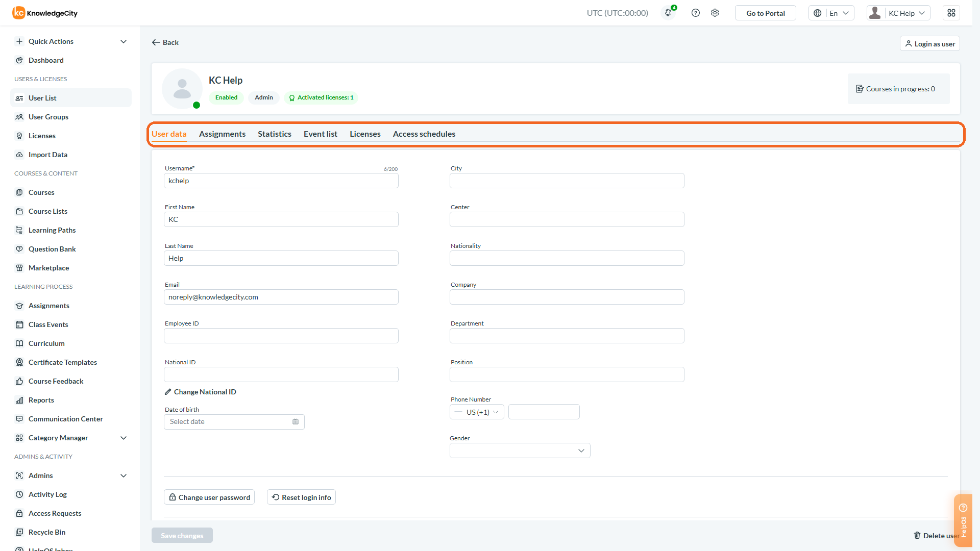Click the Recycle Bin icon
This screenshot has width=980, height=551.
pos(19,532)
